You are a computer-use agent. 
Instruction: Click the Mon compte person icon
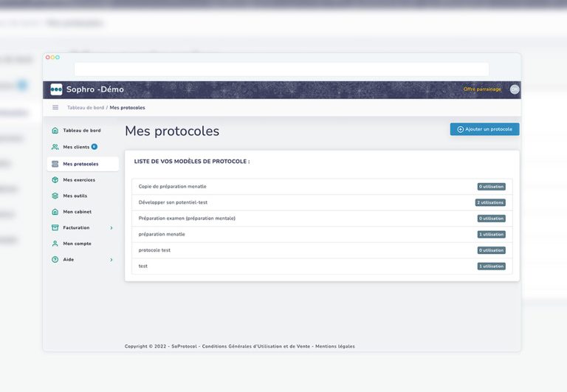click(55, 244)
